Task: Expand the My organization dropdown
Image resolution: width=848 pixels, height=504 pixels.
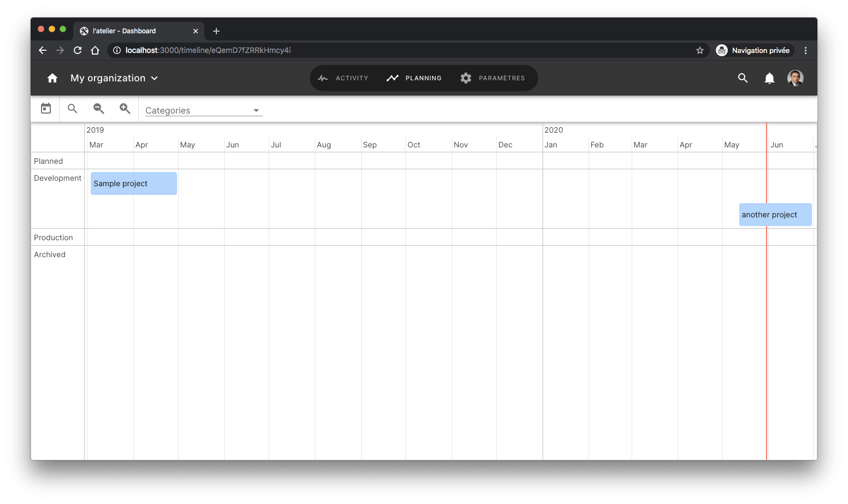Action: [x=114, y=78]
